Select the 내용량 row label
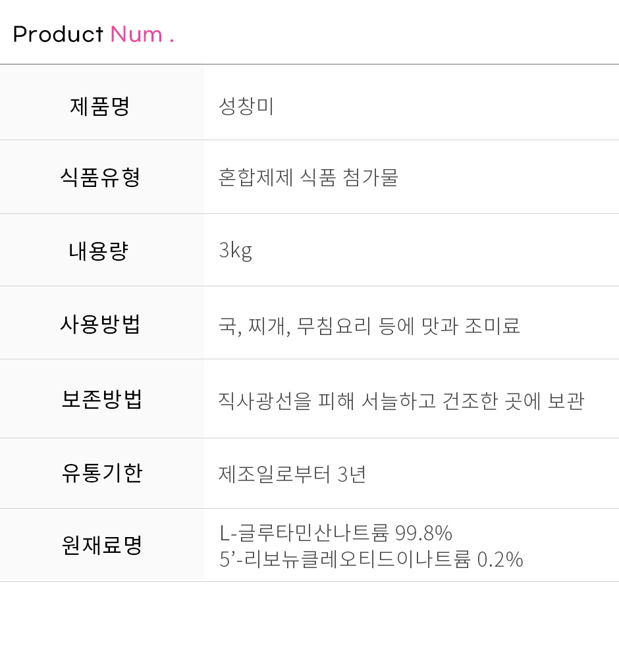 [99, 250]
